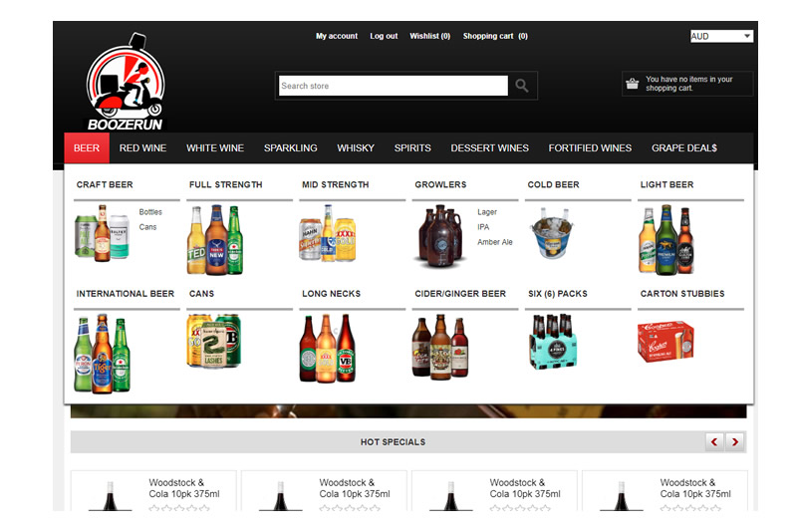Image resolution: width=797 pixels, height=532 pixels.
Task: Go to previous Hot Specials slide
Action: [714, 441]
